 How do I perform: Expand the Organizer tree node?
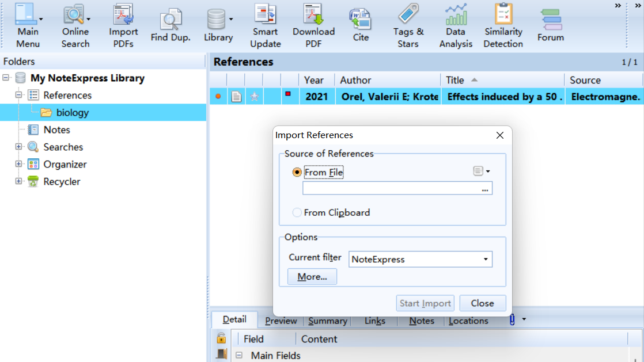coord(18,164)
